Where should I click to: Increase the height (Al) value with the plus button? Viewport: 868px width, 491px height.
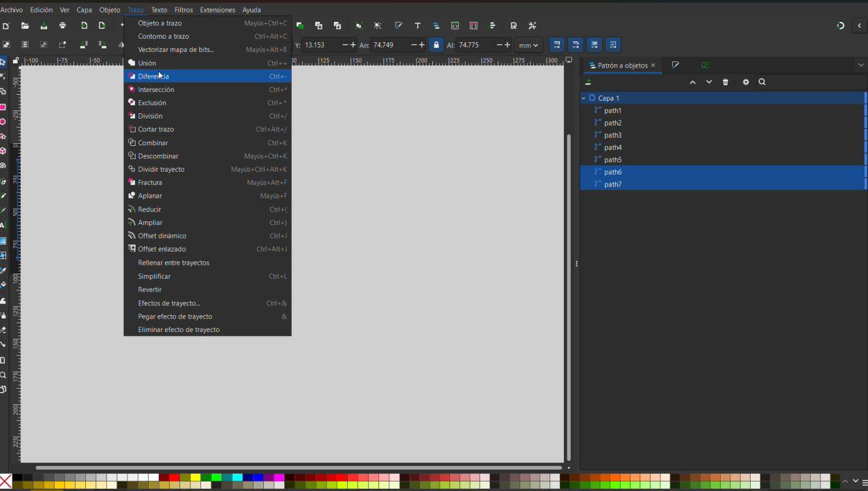tap(507, 45)
